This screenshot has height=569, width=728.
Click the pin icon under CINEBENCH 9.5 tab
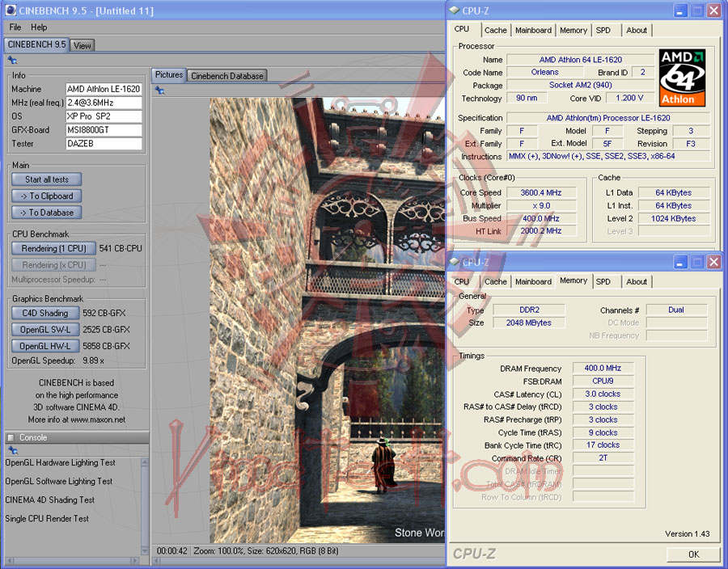coord(12,60)
